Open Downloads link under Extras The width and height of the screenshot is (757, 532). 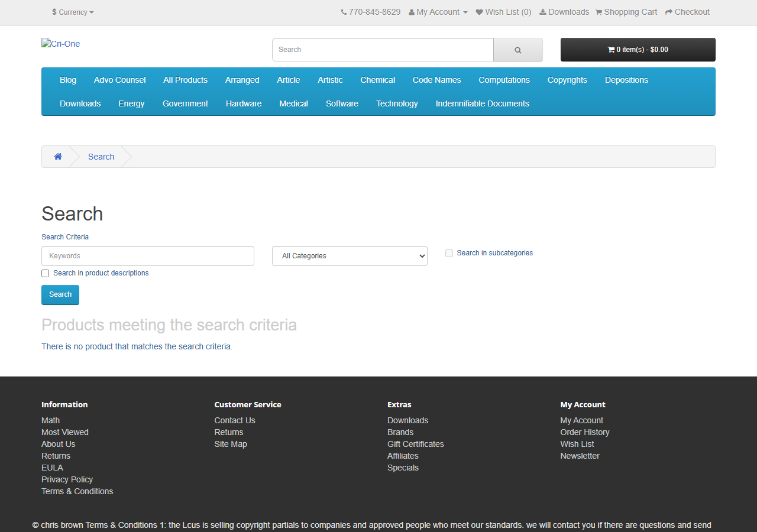coord(407,420)
